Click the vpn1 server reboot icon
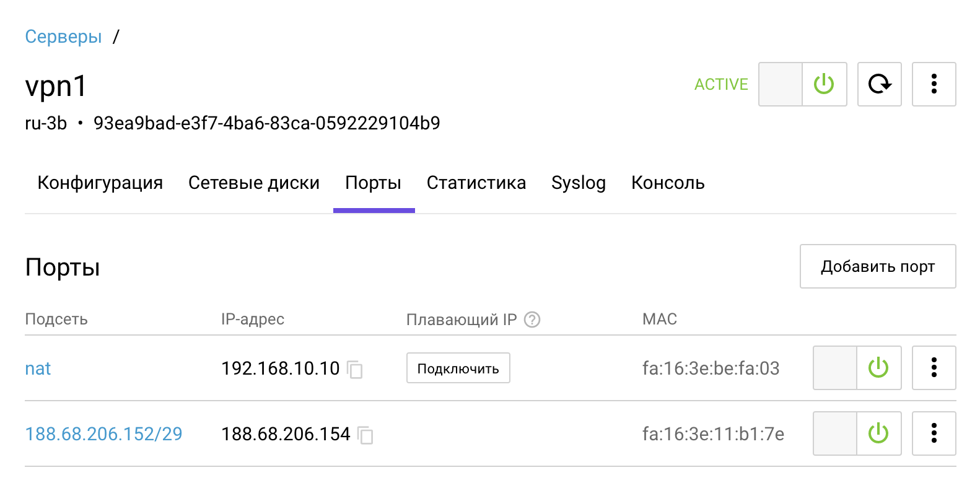The width and height of the screenshot is (980, 483). (x=879, y=84)
